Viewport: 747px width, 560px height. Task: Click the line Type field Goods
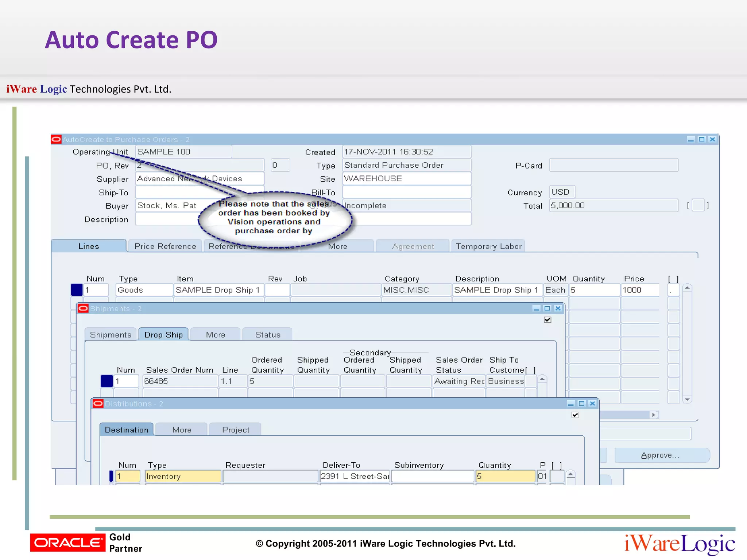point(144,290)
